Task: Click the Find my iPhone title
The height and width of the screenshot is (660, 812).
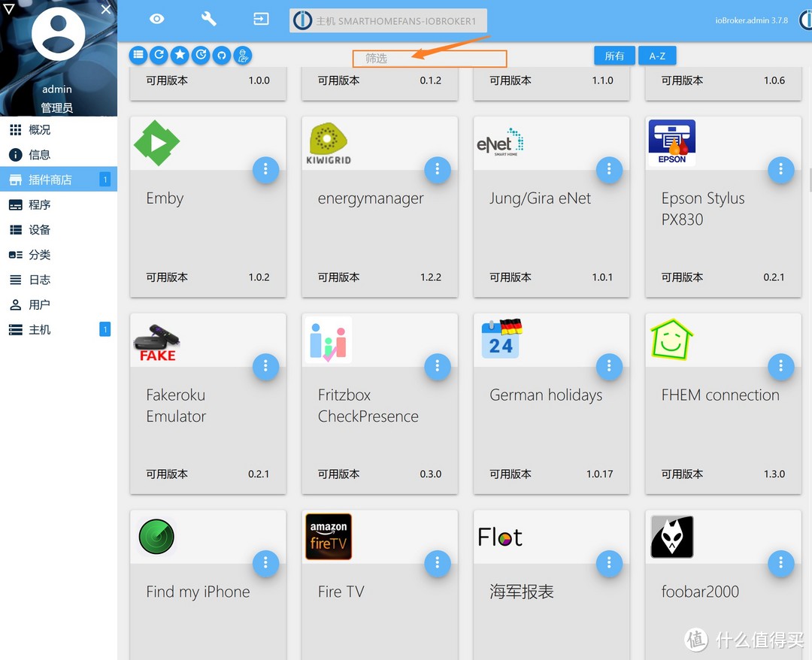Action: point(198,592)
